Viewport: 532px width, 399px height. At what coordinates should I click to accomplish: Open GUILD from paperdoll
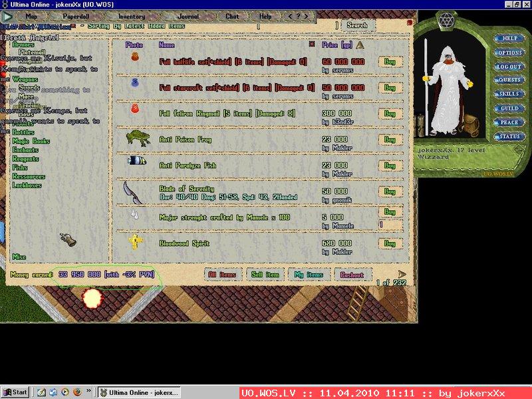(x=509, y=108)
